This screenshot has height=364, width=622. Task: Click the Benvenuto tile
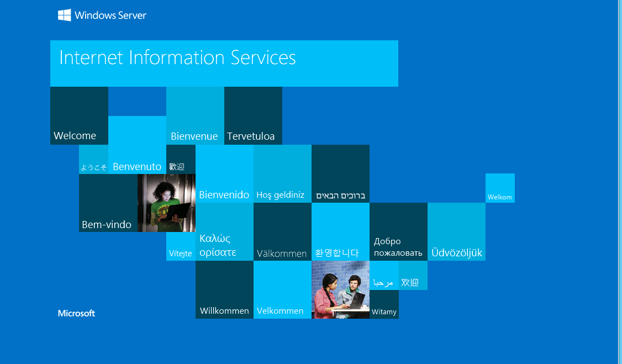(x=137, y=145)
